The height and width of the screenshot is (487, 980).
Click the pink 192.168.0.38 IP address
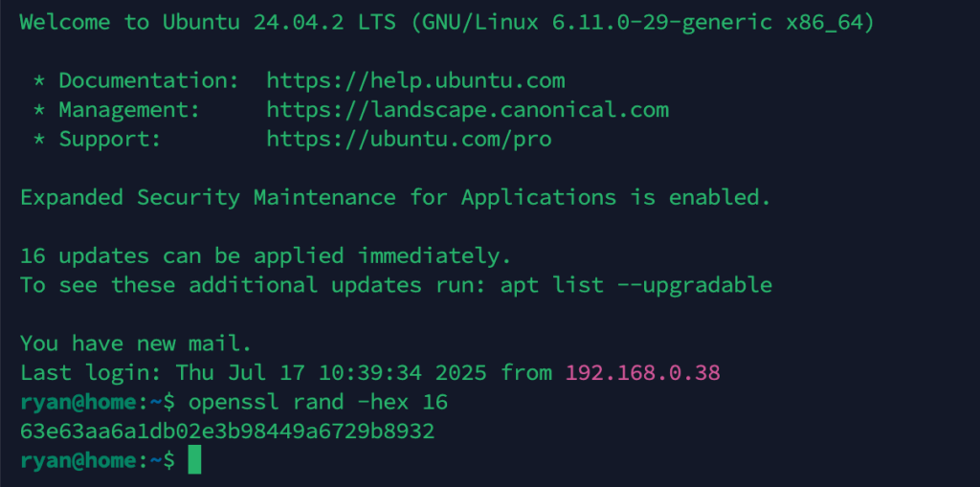pyautogui.click(x=642, y=373)
